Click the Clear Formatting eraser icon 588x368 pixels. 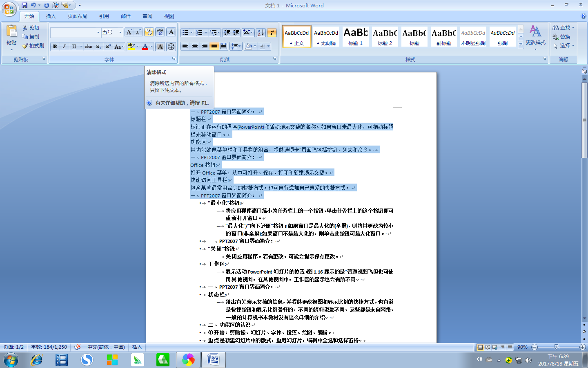coord(149,32)
